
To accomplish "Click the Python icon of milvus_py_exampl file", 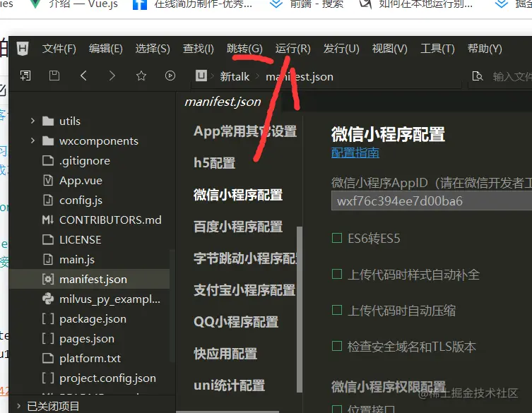I will point(48,299).
